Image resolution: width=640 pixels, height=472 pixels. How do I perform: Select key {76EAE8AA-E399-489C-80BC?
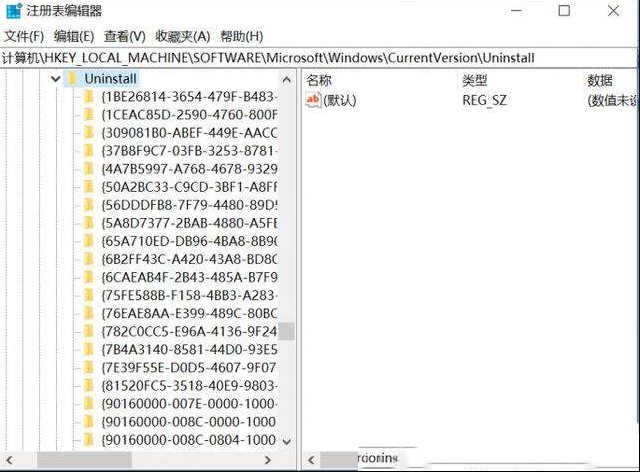189,313
